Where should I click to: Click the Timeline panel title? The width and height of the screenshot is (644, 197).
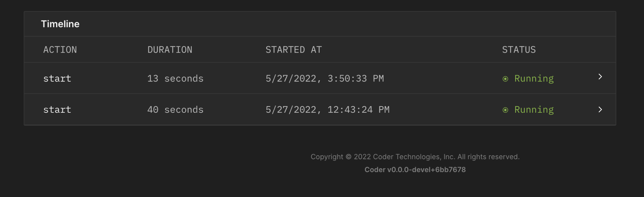[x=60, y=24]
